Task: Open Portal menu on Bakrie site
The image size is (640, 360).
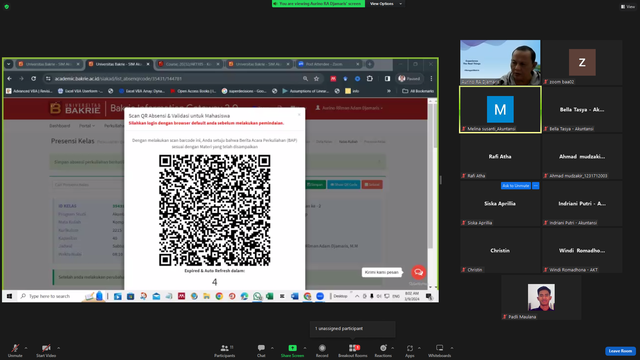Action: pos(87,126)
